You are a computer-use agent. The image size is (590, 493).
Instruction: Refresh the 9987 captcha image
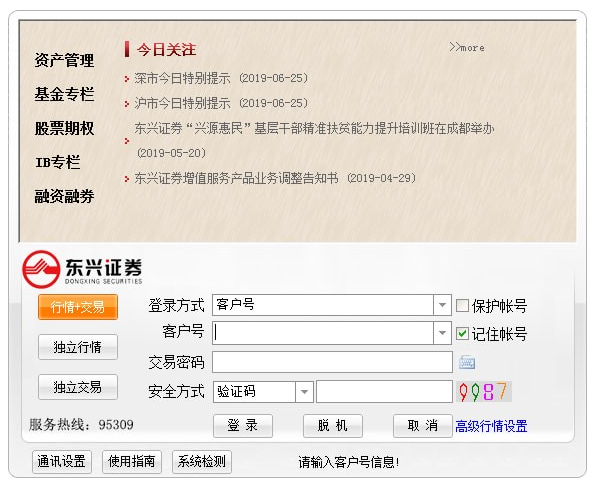point(484,391)
